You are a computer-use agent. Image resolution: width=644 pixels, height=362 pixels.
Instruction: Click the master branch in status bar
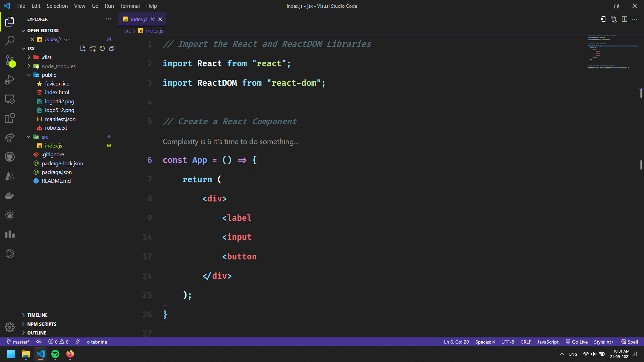point(18,342)
